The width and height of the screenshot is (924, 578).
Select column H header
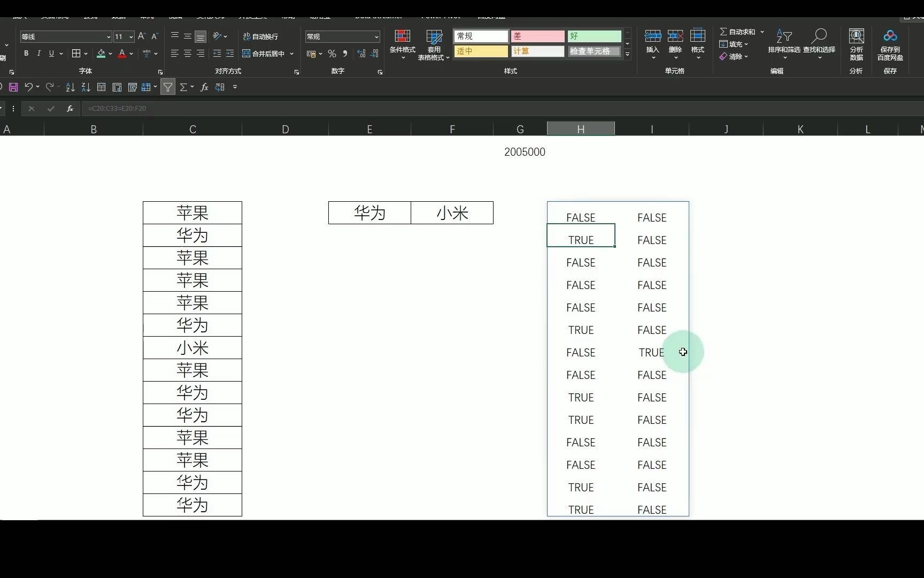[x=581, y=129]
